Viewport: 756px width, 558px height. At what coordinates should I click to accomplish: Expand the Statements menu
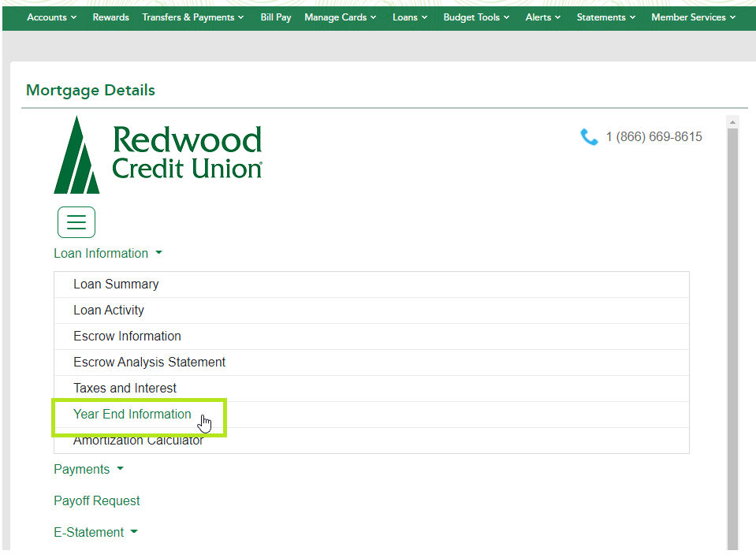click(x=606, y=17)
